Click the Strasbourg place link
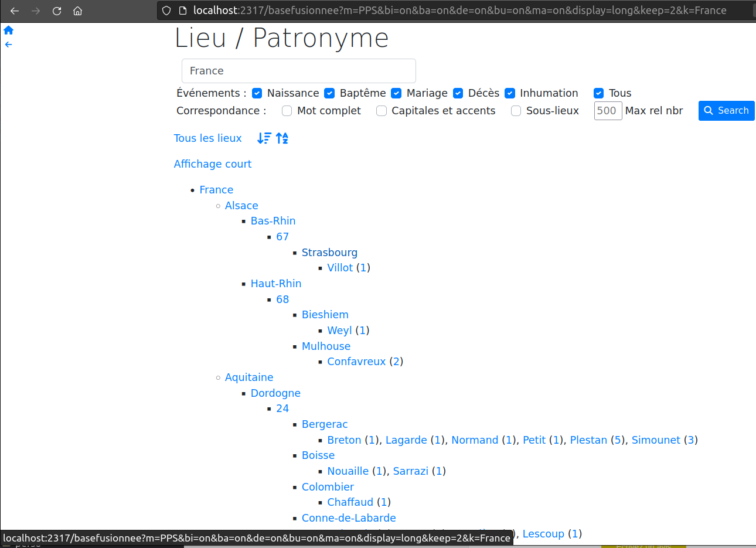The image size is (756, 548). pyautogui.click(x=329, y=252)
